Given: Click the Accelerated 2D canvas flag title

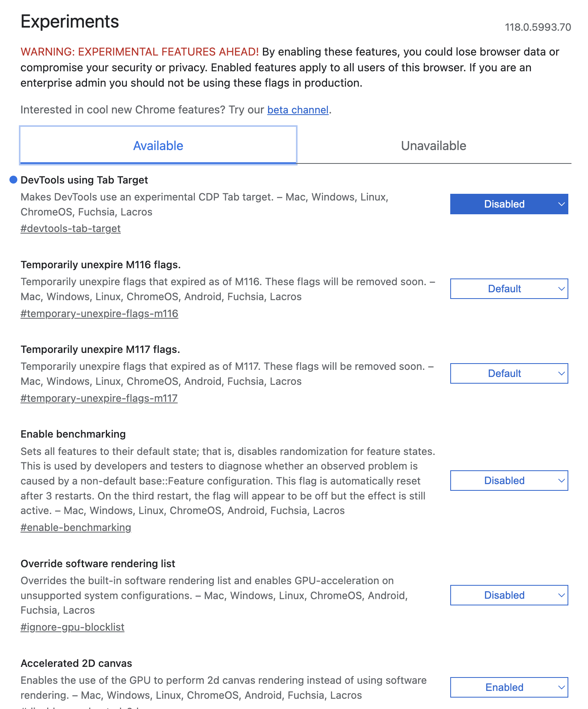Looking at the screenshot, I should click(x=76, y=663).
